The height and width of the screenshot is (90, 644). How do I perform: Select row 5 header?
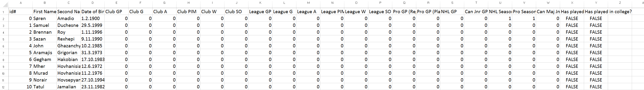click(x=3, y=39)
